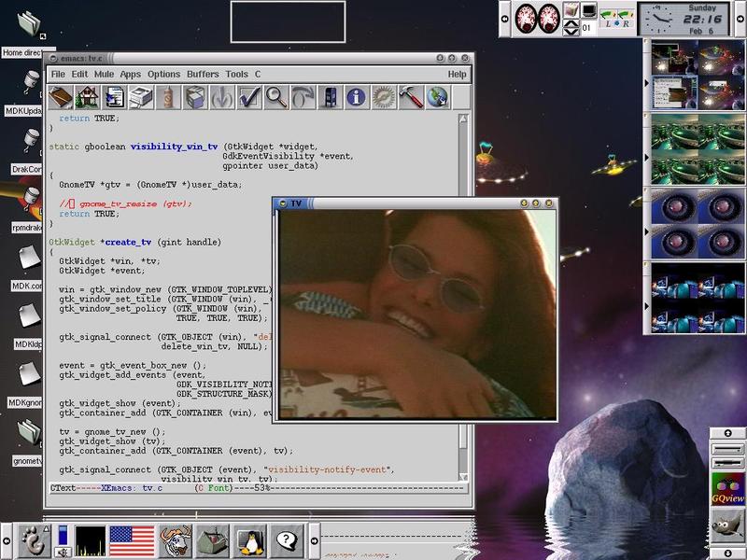Open the Edit menu in XEmacs
Screen dimensions: 747x560
79,75
